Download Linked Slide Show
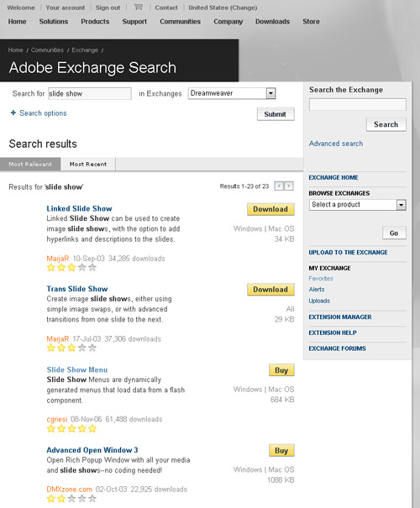The image size is (420, 508). pyautogui.click(x=270, y=209)
